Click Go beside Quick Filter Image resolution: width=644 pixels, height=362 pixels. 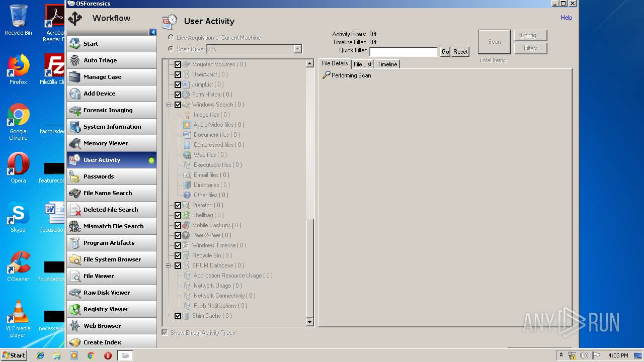445,52
